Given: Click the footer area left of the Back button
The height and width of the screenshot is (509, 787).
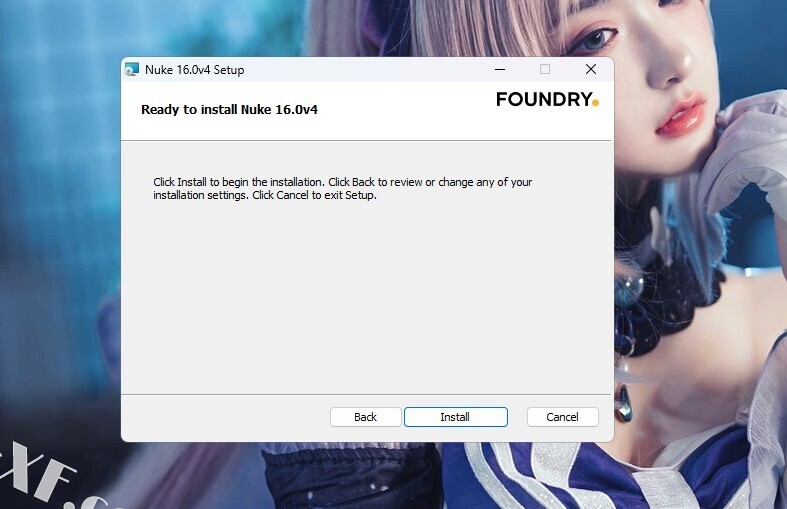Looking at the screenshot, I should [x=225, y=418].
